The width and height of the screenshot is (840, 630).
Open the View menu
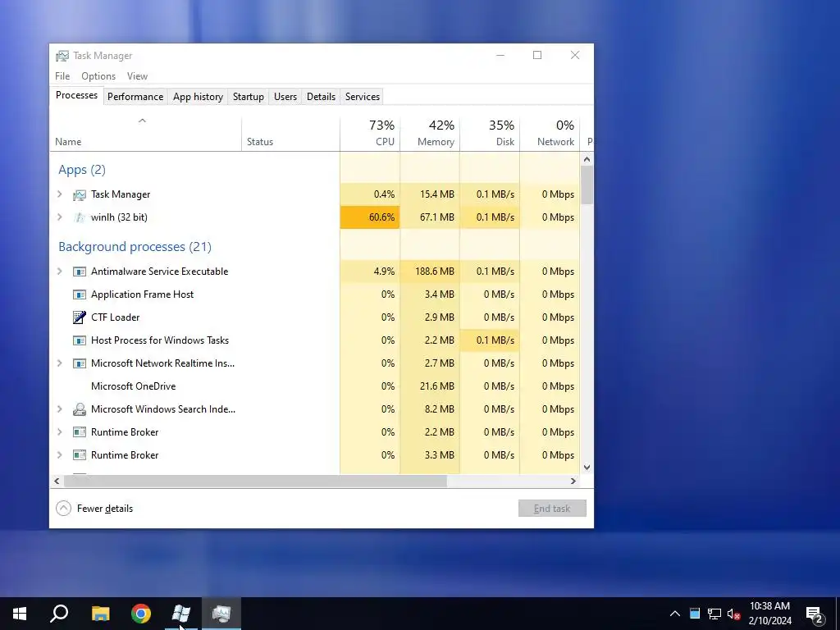137,76
